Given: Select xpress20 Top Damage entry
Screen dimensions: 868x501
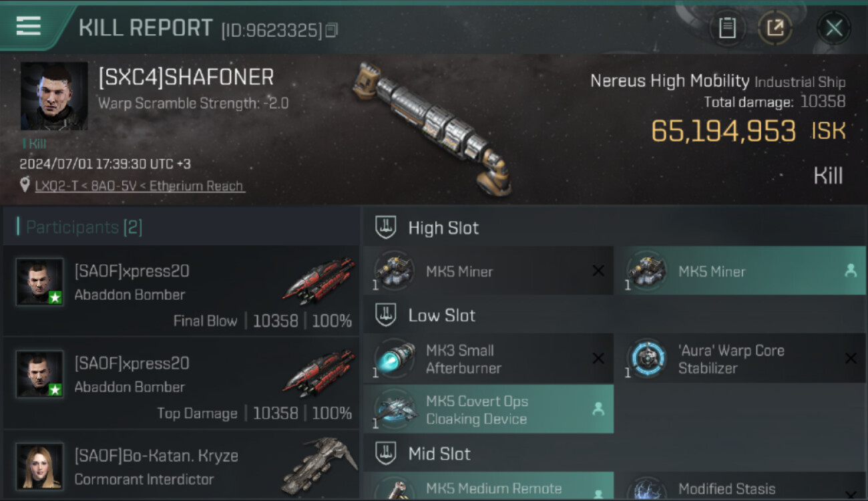Looking at the screenshot, I should pos(181,383).
